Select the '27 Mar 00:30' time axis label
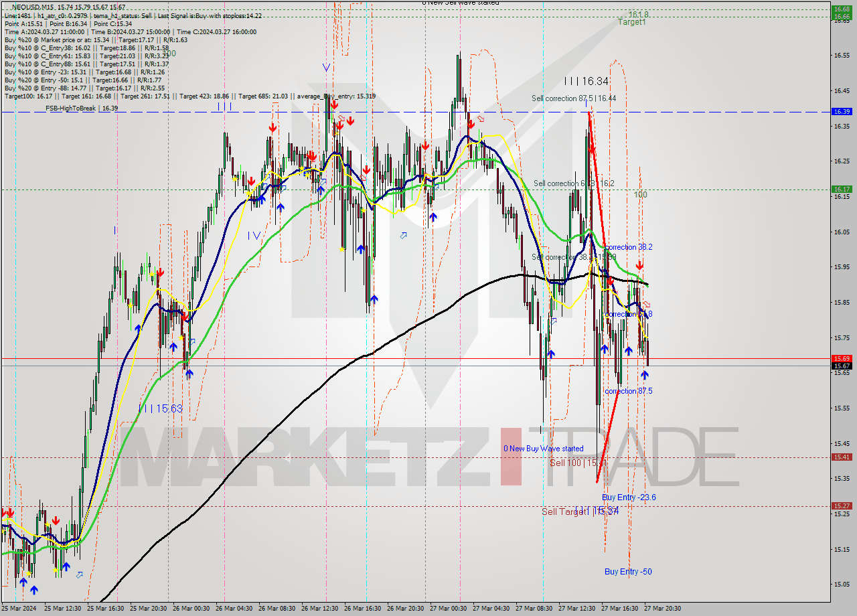 tap(447, 609)
